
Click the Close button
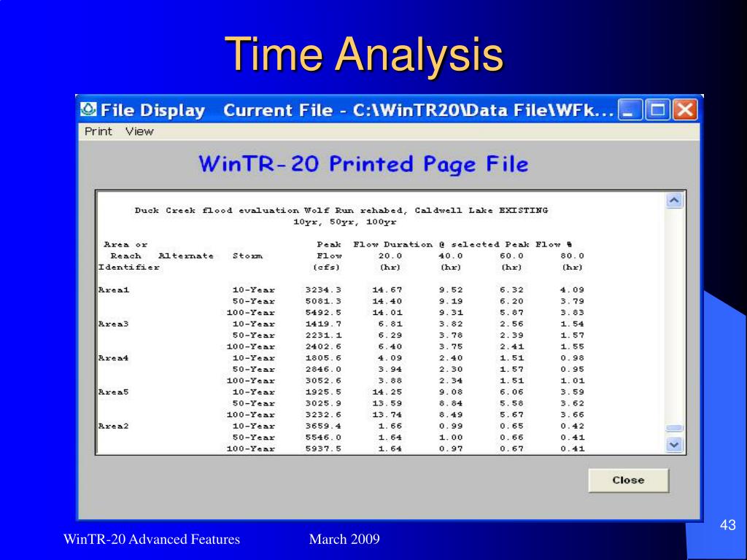628,480
